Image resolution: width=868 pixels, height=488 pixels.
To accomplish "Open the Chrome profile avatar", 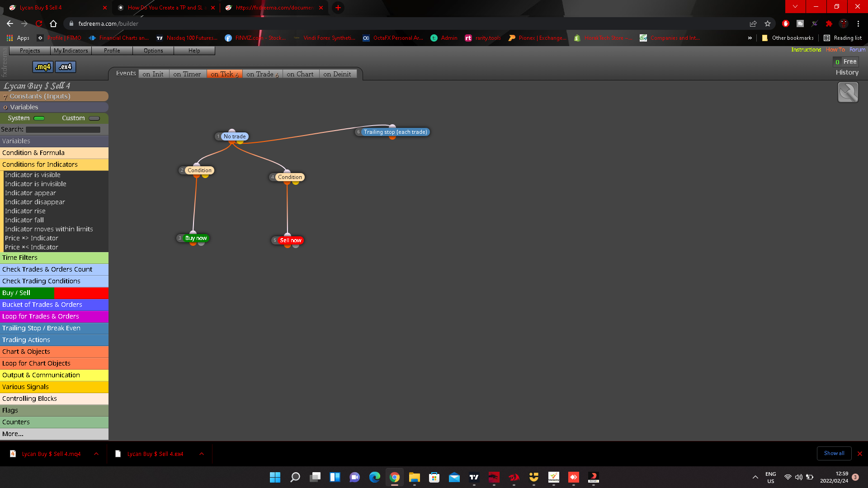I will [844, 23].
